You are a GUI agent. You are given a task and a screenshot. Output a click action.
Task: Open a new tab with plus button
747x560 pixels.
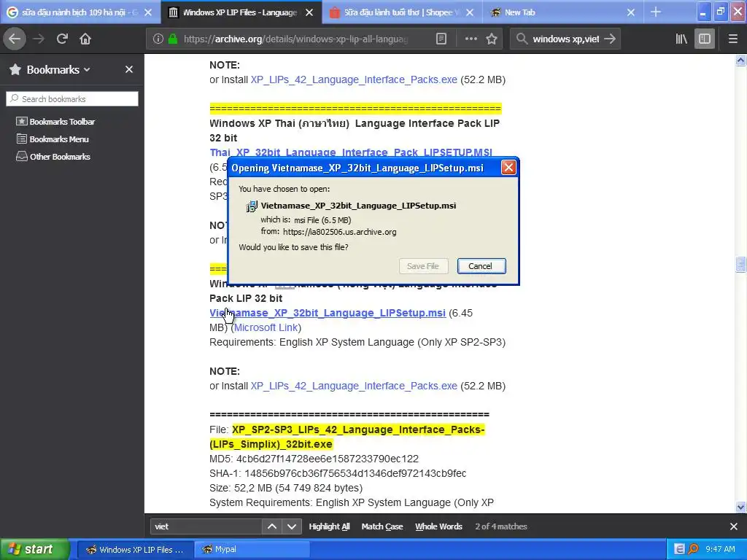[x=656, y=12]
